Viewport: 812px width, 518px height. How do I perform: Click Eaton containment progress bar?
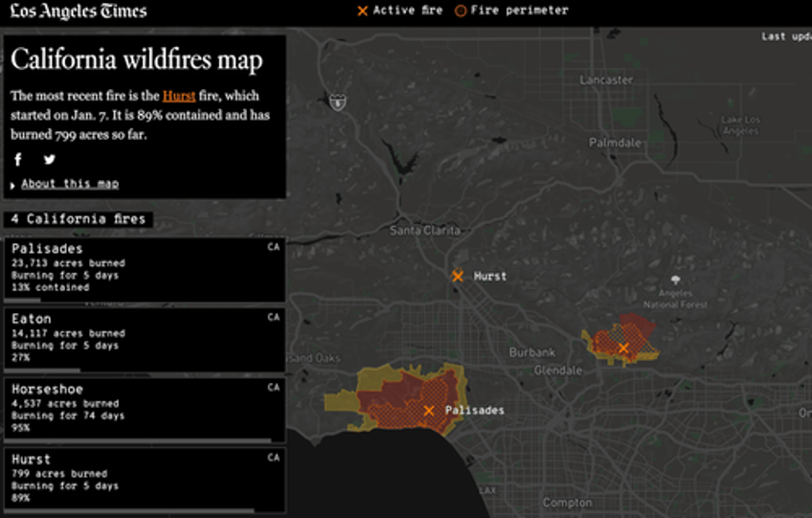coord(145,370)
